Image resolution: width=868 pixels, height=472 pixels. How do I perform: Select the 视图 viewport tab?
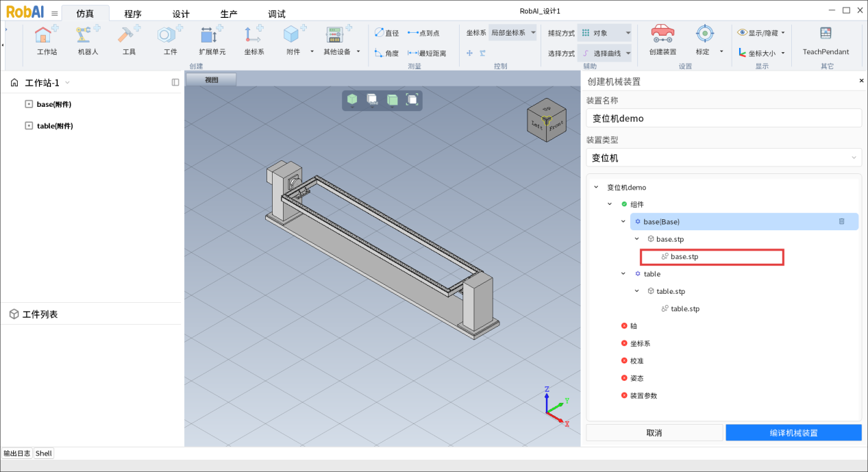(211, 79)
